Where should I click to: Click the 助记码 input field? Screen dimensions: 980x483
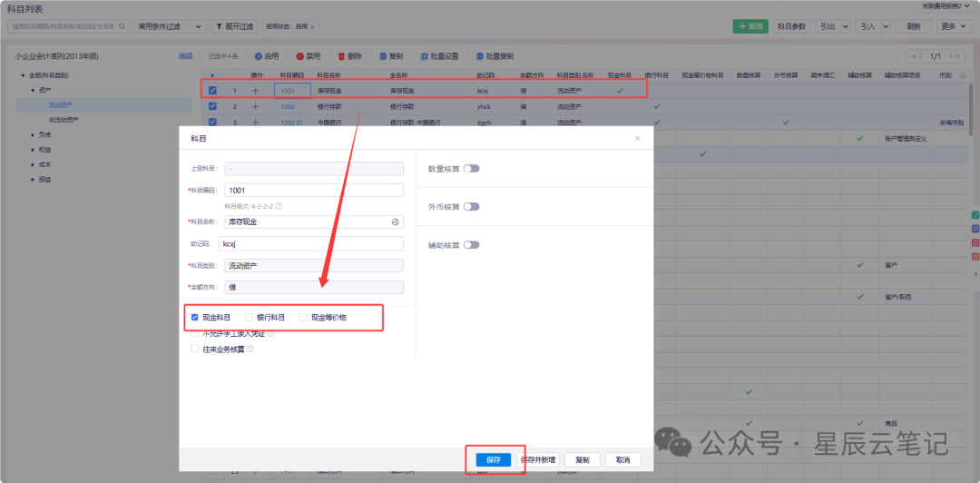[310, 243]
